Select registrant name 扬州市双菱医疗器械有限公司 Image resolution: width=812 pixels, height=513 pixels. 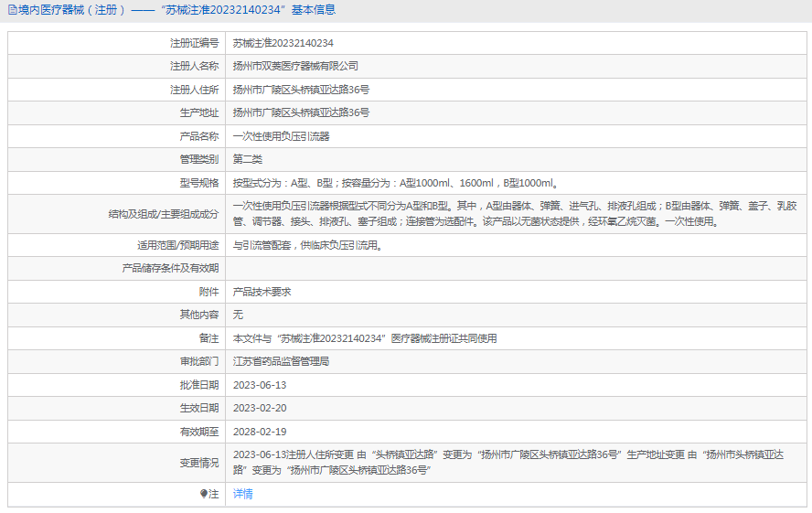click(x=295, y=66)
